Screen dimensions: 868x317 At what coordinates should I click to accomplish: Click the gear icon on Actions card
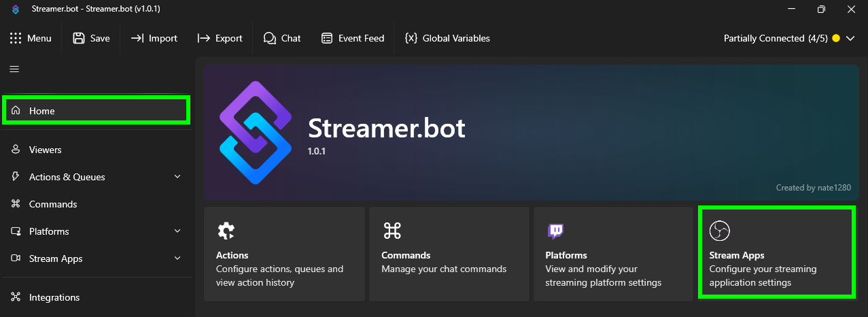tap(226, 231)
